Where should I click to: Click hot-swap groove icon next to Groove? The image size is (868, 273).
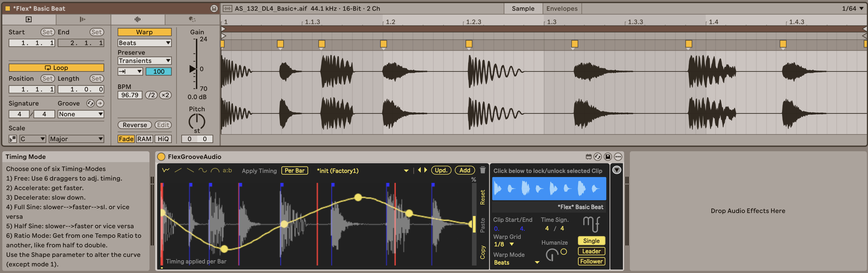click(90, 104)
